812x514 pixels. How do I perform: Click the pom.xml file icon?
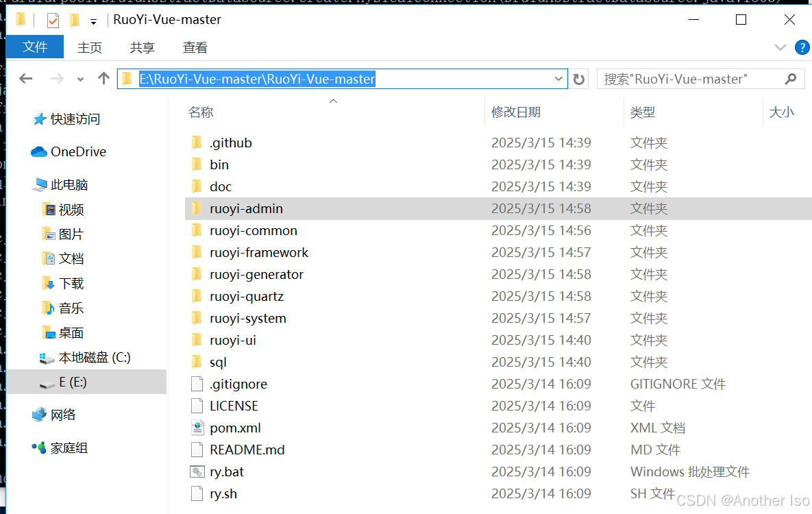197,428
